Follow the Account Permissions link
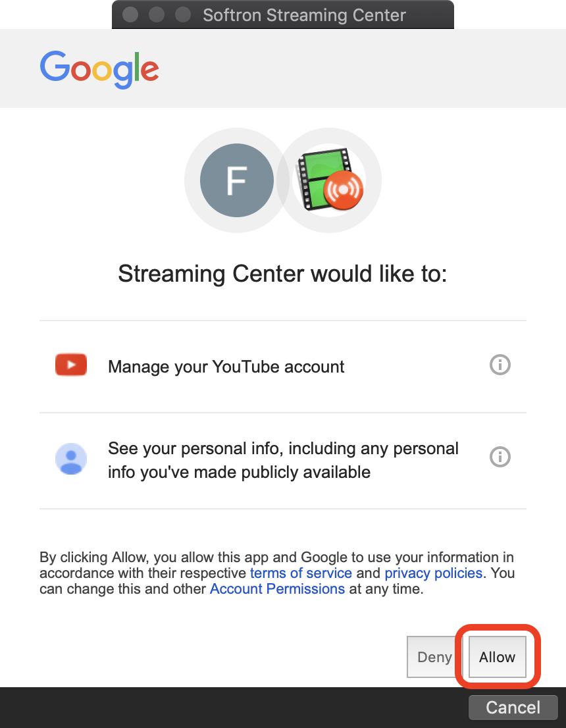 coord(277,588)
